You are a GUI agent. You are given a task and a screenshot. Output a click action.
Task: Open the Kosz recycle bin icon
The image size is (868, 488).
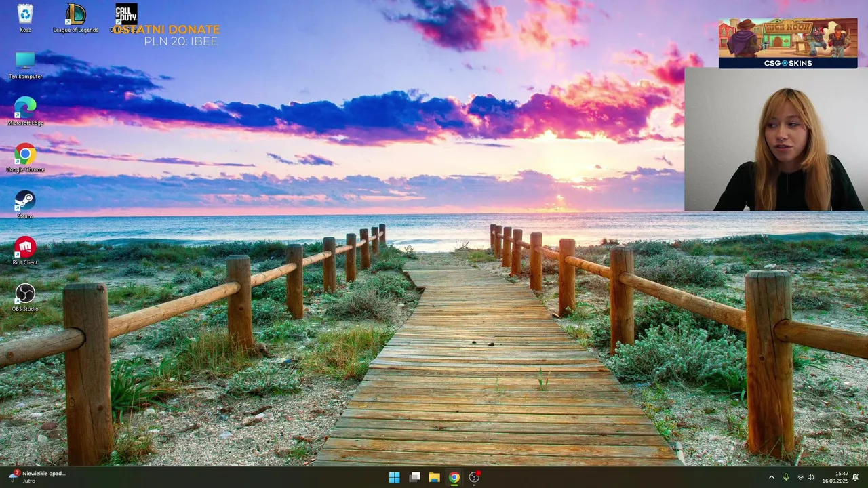point(25,18)
